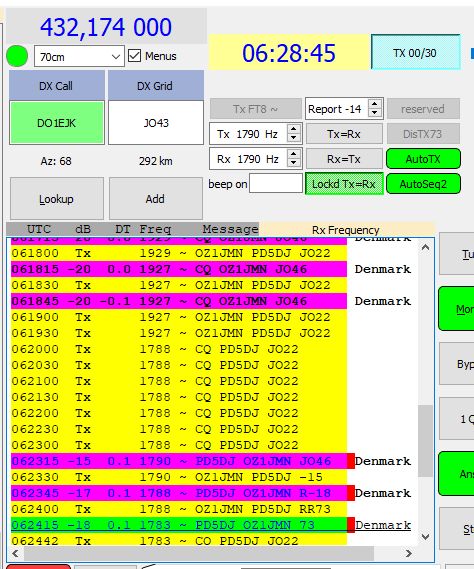Toggle AutoSeq2 mode
Image resolution: width=474 pixels, height=569 pixels.
(x=423, y=184)
